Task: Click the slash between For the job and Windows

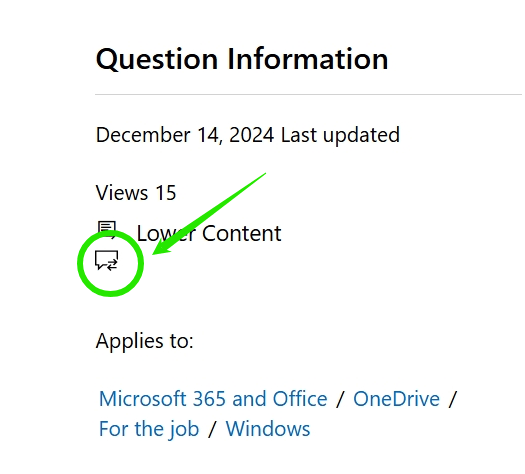Action: (212, 429)
